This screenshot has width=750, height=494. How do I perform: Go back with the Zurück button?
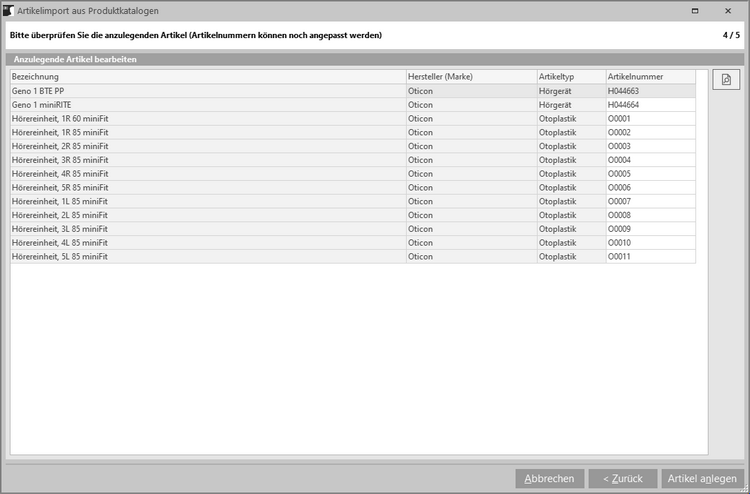point(623,478)
